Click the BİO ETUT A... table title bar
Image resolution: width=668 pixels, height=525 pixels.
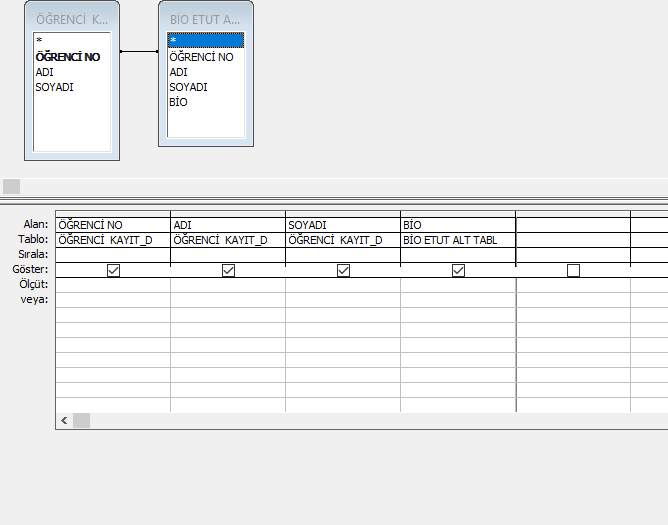(x=205, y=19)
